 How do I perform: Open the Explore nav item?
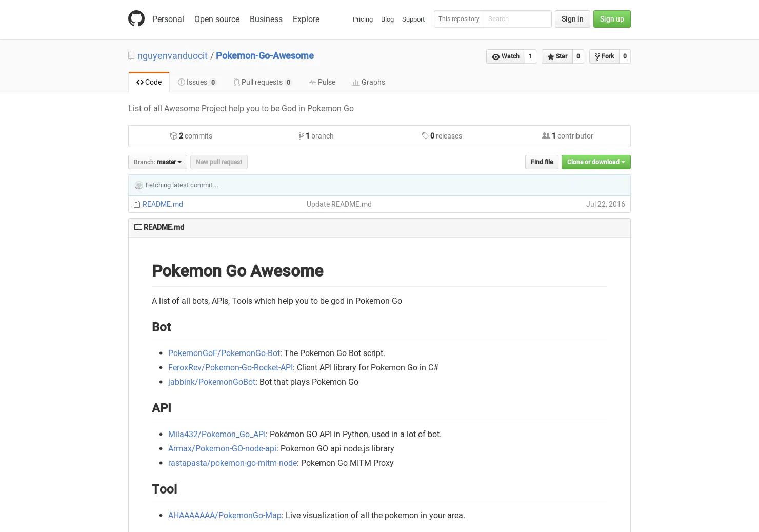click(x=306, y=19)
